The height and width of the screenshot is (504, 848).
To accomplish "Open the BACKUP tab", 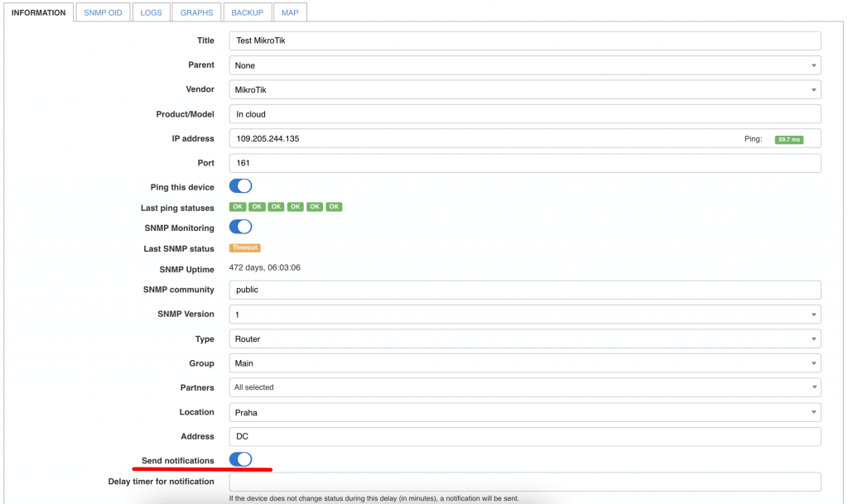I will tap(248, 12).
